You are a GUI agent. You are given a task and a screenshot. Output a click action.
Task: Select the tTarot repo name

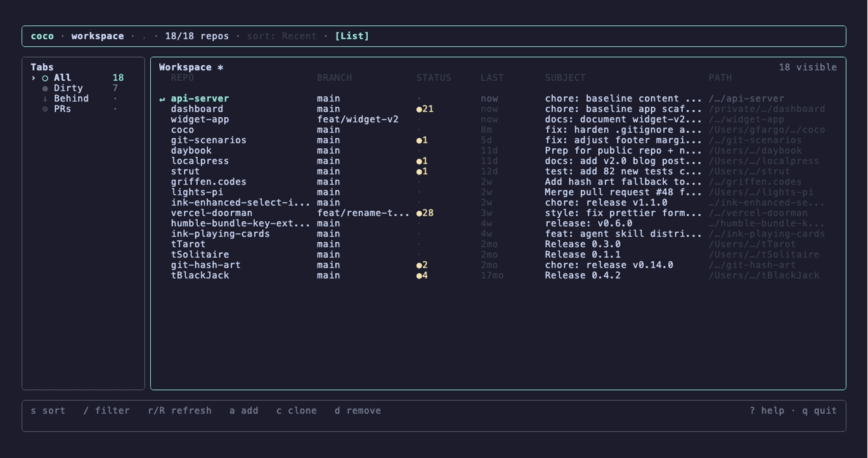188,244
